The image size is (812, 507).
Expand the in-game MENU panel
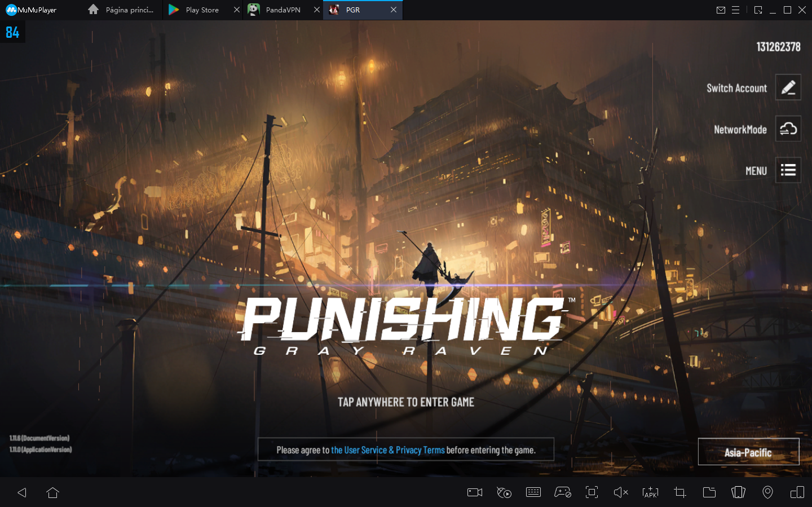788,170
